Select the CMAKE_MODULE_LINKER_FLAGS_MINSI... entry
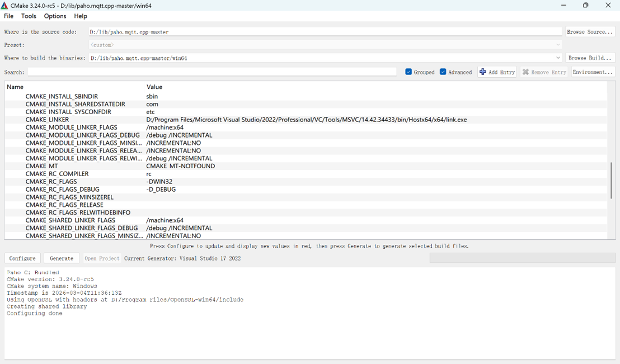620x364 pixels. 83,143
